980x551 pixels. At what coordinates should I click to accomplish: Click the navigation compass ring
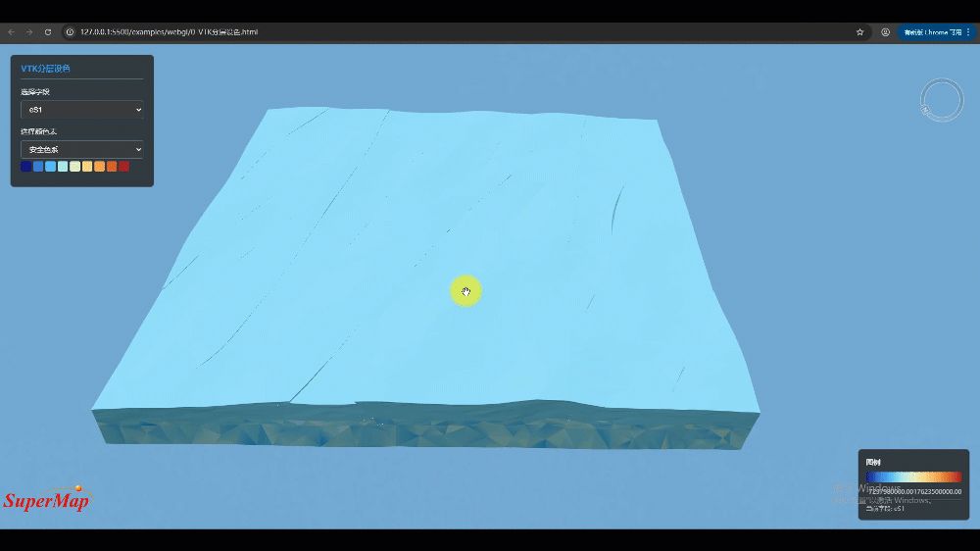(x=942, y=99)
